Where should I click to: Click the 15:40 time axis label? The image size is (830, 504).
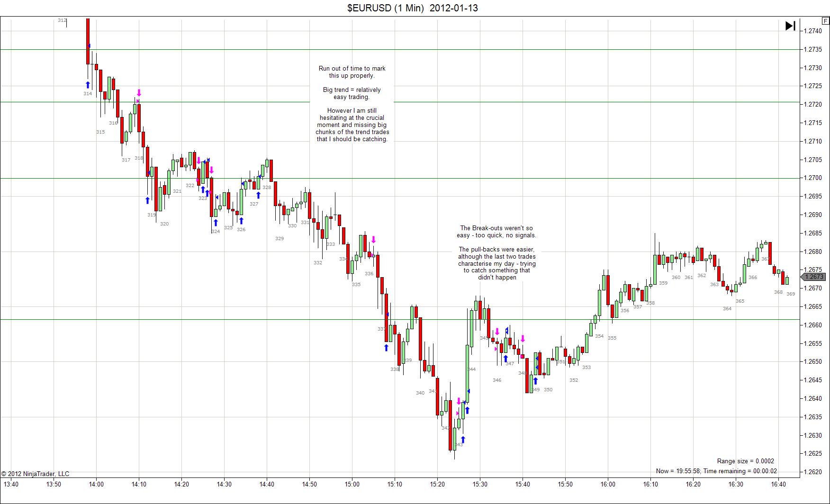click(523, 484)
